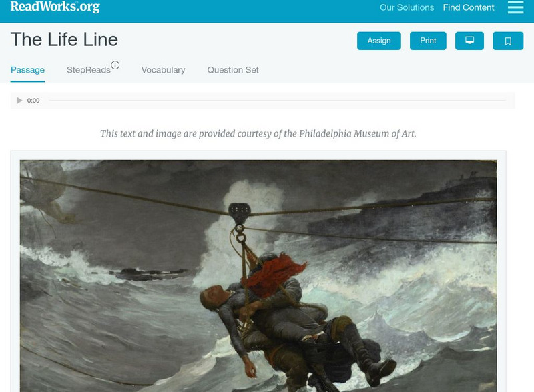This screenshot has width=534, height=392.
Task: Click the Assign button
Action: coord(378,41)
